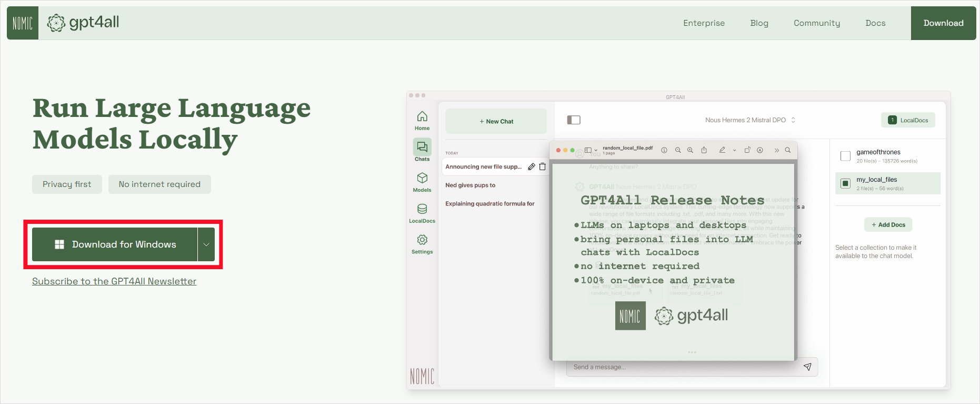Open the Docs page
980x404 pixels.
(875, 23)
